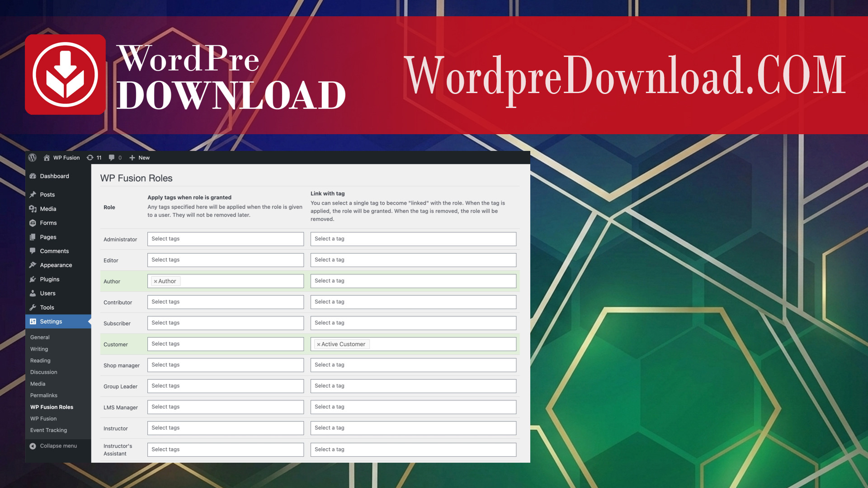Remove the Active Customer tag with x

pyautogui.click(x=318, y=344)
